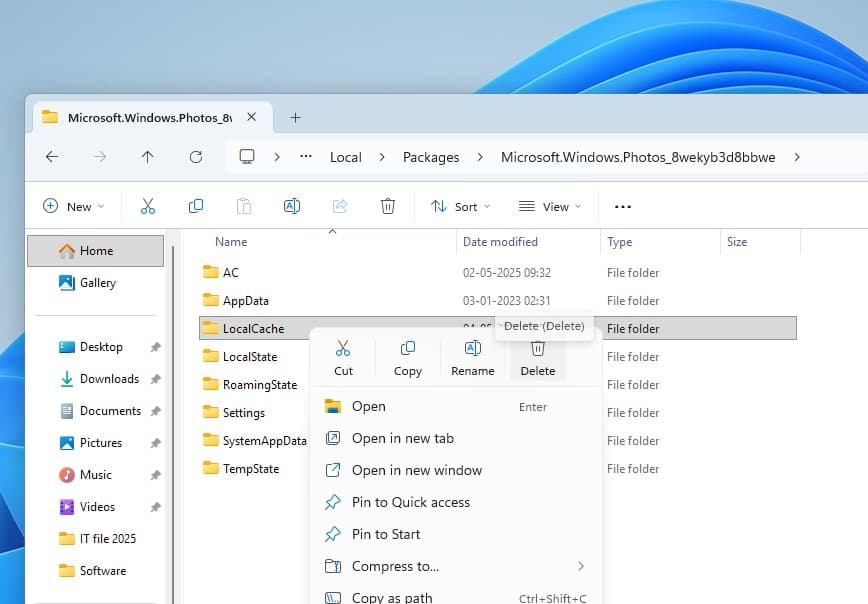Select the RoamingState folder
868x604 pixels.
pos(259,385)
